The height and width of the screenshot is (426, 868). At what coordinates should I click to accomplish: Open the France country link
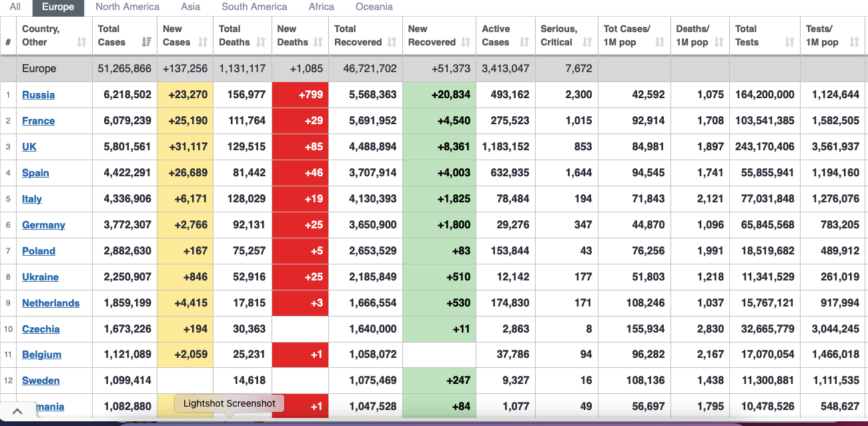click(39, 121)
